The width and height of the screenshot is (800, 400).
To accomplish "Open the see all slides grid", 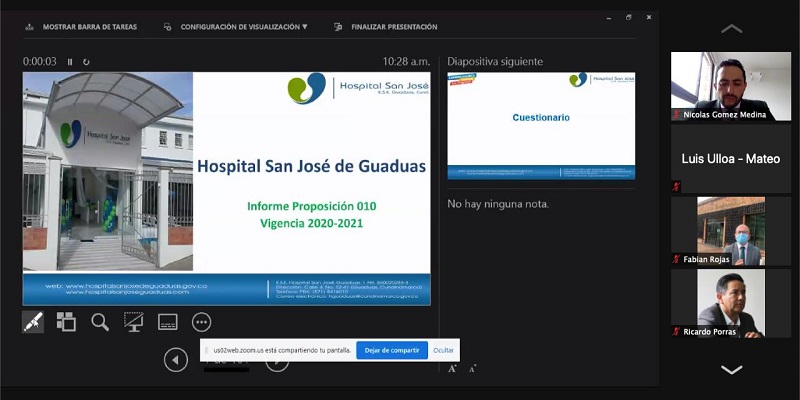I will (66, 322).
